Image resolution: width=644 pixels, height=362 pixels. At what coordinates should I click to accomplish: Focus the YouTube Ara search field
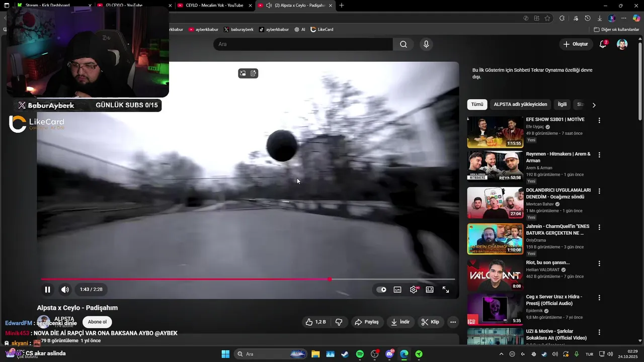pos(303,44)
